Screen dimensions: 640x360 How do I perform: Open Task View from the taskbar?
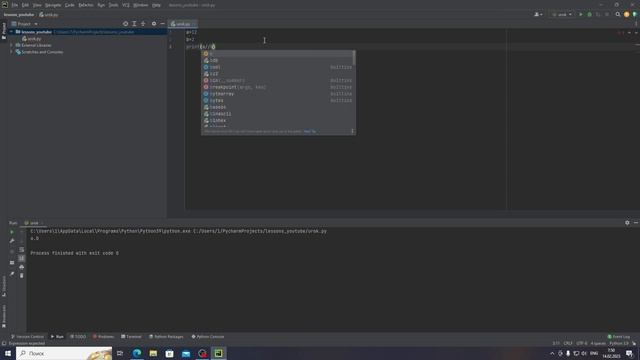tap(120, 353)
